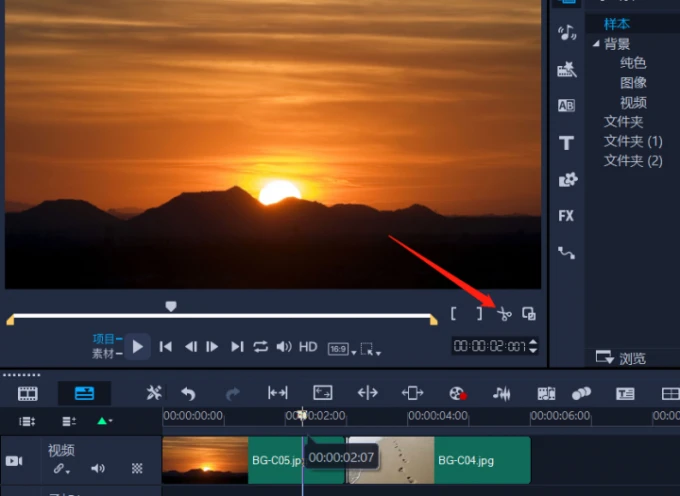This screenshot has height=496, width=680.
Task: Open the audio music library icon
Action: coord(566,33)
